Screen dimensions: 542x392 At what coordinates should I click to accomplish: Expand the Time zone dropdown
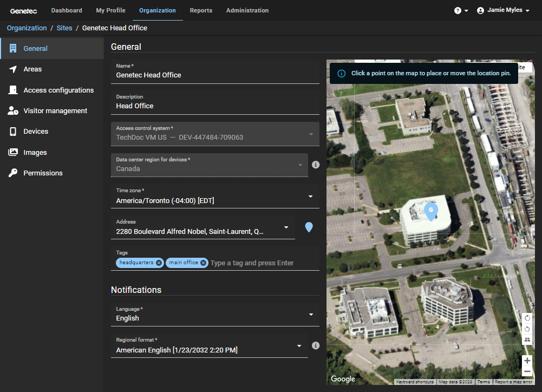(311, 197)
